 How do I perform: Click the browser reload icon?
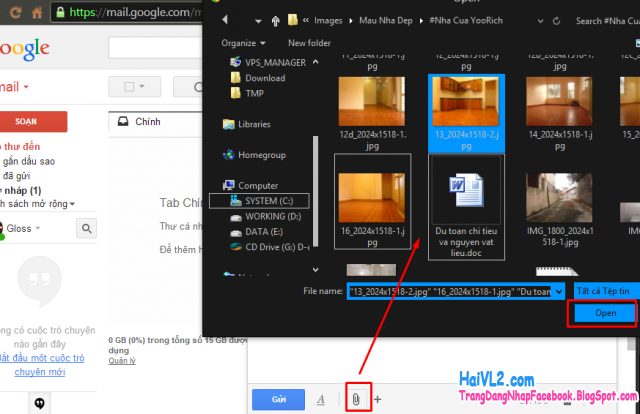click(16, 12)
